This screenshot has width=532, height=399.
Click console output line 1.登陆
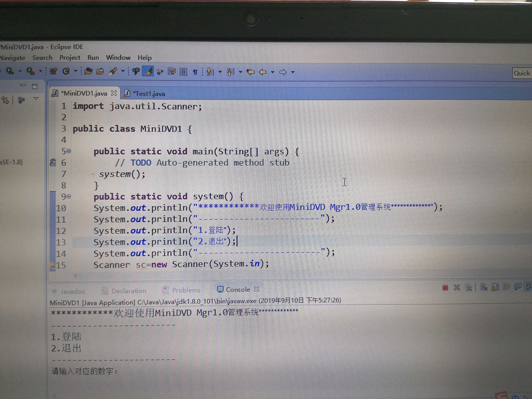pos(66,337)
